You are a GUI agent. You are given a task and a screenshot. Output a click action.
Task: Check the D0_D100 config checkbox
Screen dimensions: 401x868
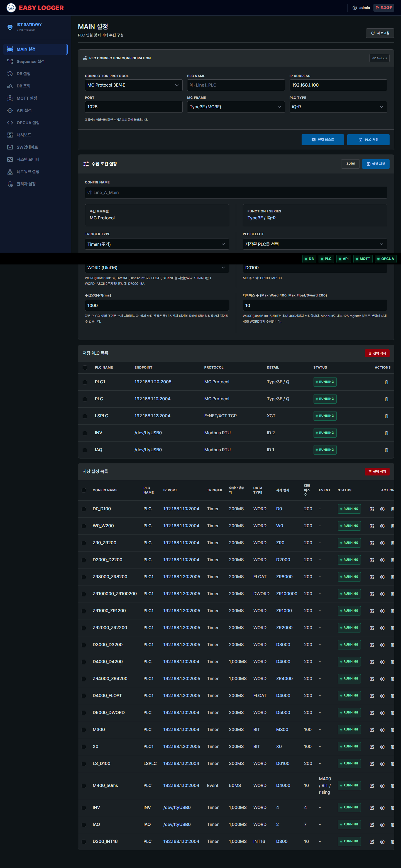[x=84, y=509]
